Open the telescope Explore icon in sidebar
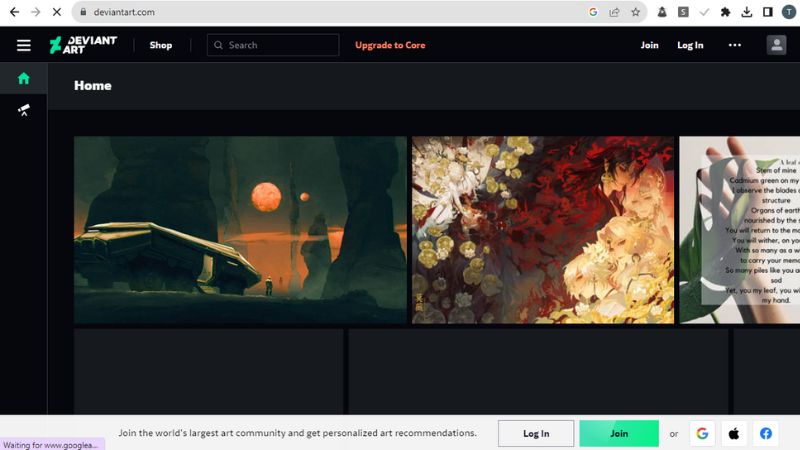 coord(23,110)
